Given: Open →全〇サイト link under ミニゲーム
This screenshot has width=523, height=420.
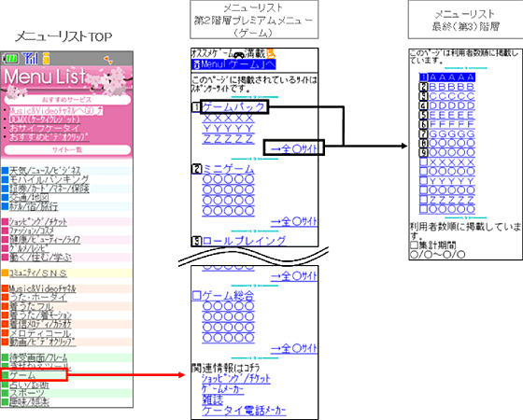Looking at the screenshot, I should click(294, 221).
